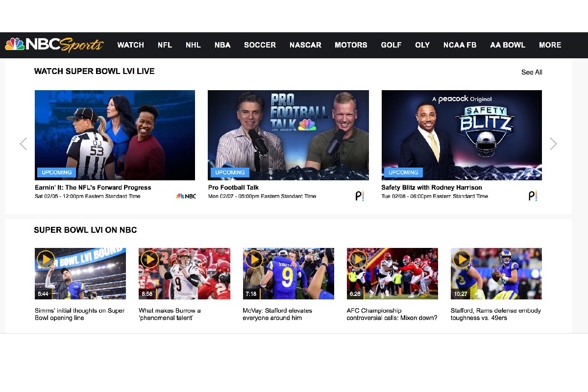Image resolution: width=588 pixels, height=392 pixels.
Task: Click the Peacock icon under Pro Football Talk
Action: pyautogui.click(x=360, y=196)
